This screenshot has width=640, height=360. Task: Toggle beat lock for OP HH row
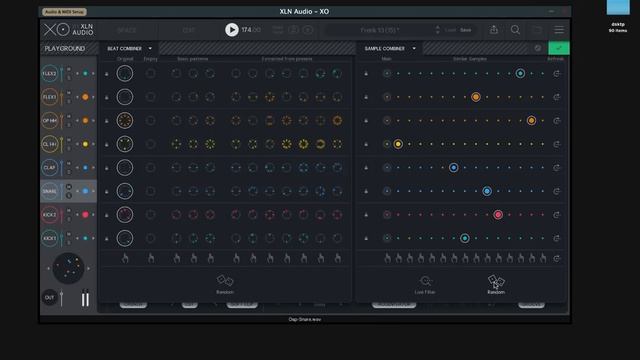[107, 121]
